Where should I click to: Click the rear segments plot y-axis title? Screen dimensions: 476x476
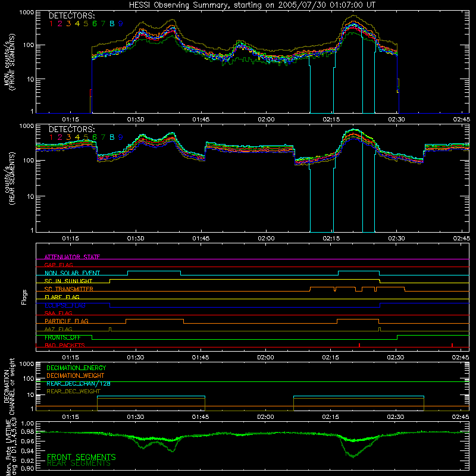pyautogui.click(x=9, y=178)
